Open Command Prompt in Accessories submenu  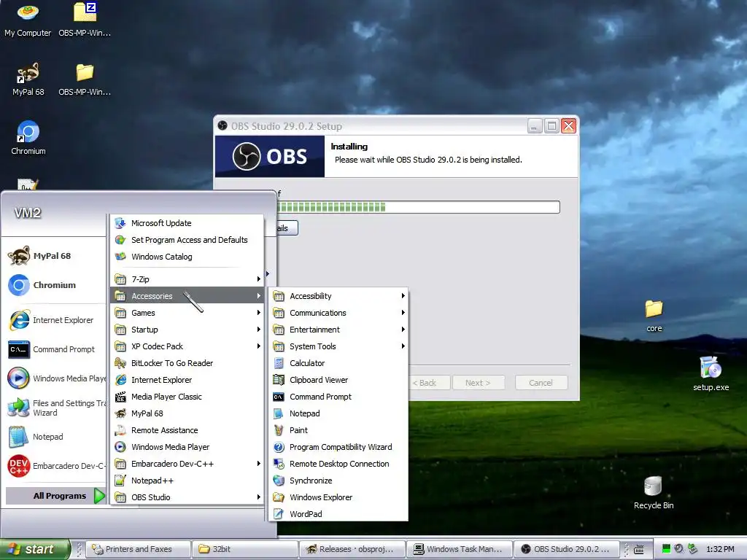point(338,397)
